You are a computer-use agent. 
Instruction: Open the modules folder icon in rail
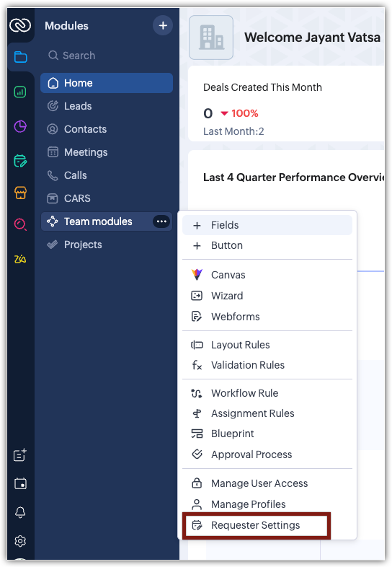point(21,57)
